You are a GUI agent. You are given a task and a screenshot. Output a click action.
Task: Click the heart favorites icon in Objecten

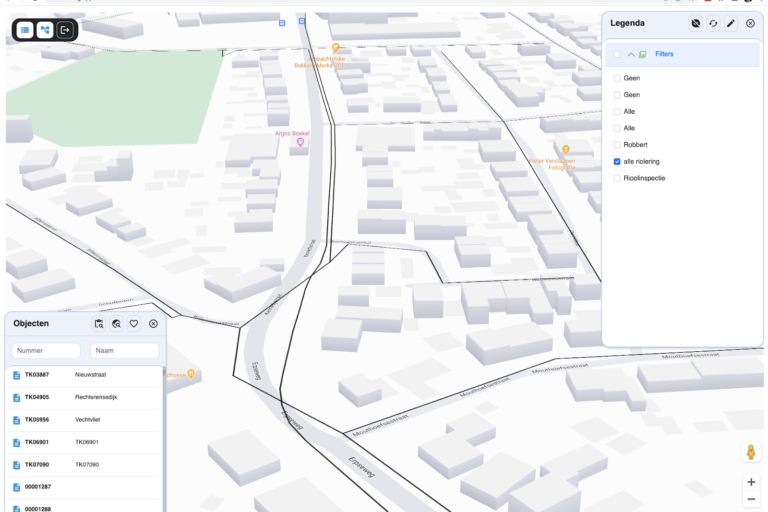[134, 324]
